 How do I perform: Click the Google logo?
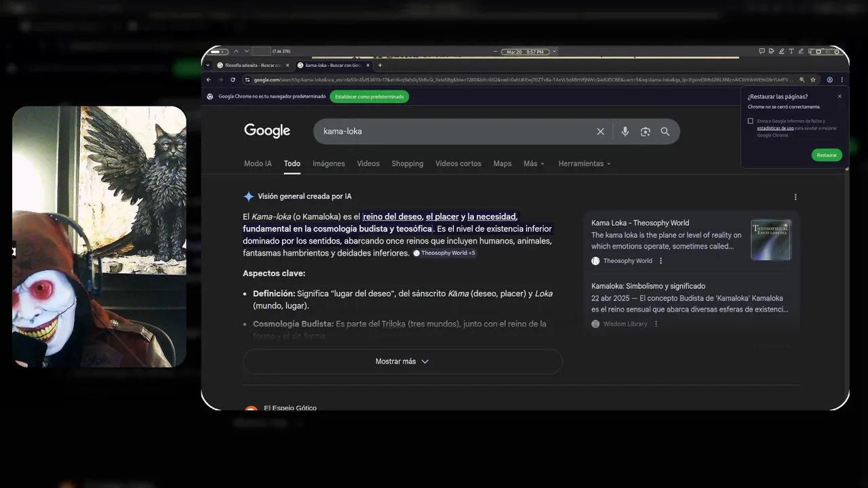tap(267, 131)
